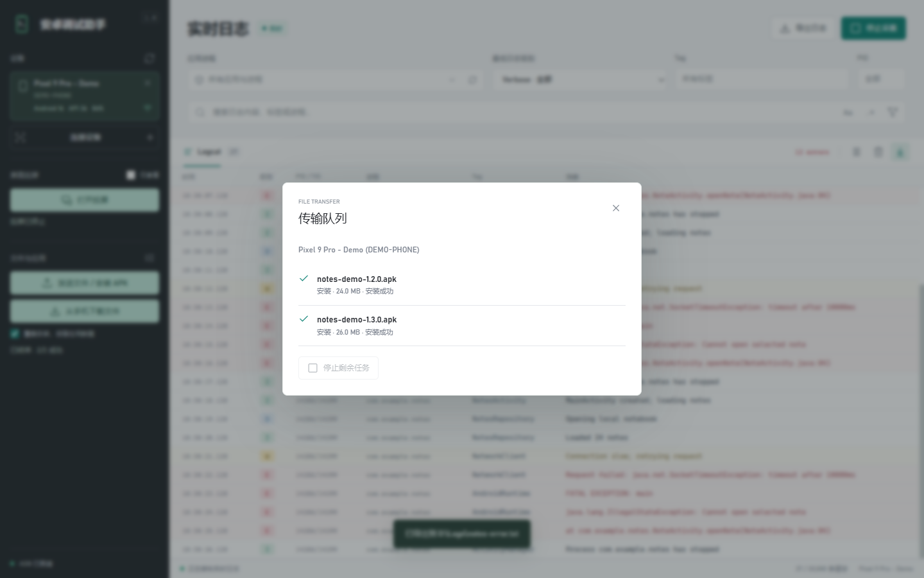The width and height of the screenshot is (924, 578).
Task: Click the 停止剩余任务 button
Action: 338,368
